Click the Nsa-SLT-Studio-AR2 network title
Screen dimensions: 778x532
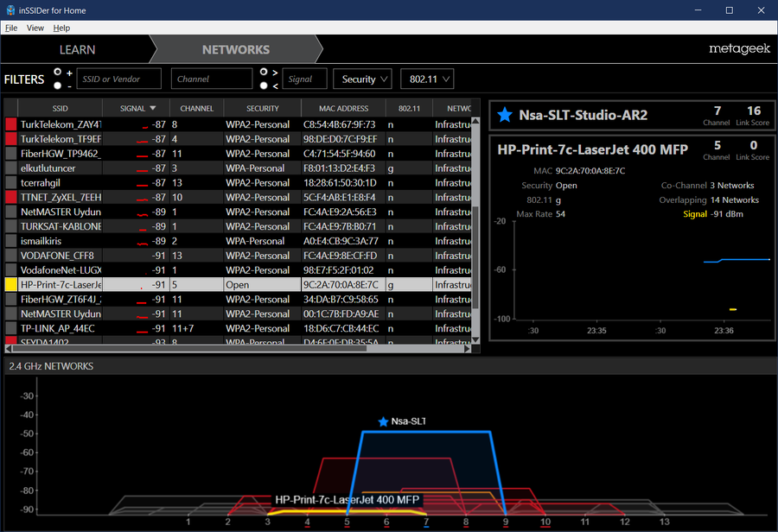pos(583,115)
